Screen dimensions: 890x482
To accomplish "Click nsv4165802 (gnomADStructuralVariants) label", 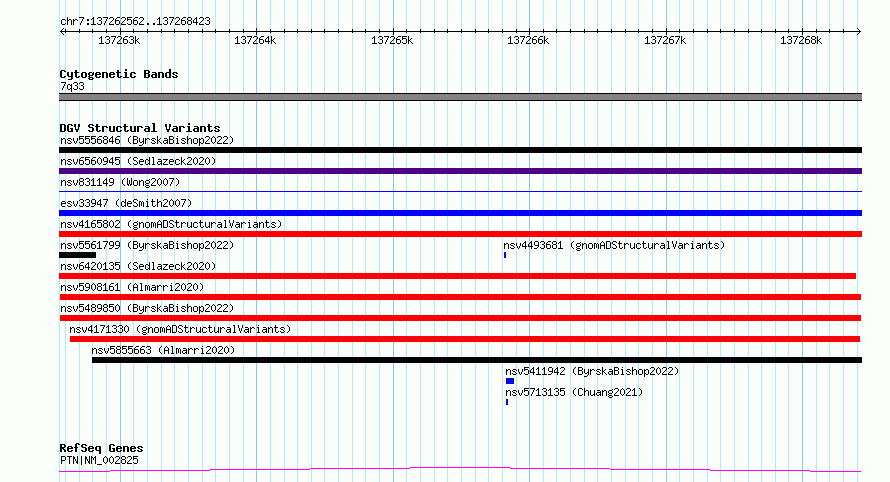I will [171, 224].
